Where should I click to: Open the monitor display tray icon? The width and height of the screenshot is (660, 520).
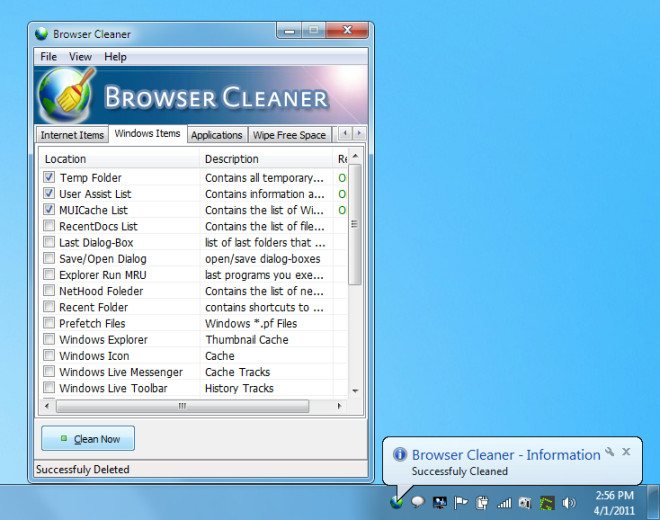click(439, 502)
